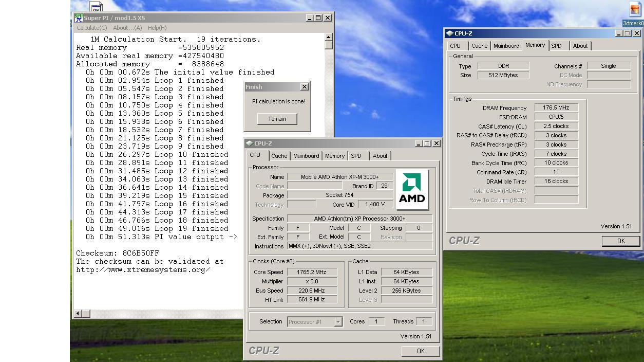
Task: Click Command Rate value 1T
Action: click(556, 172)
